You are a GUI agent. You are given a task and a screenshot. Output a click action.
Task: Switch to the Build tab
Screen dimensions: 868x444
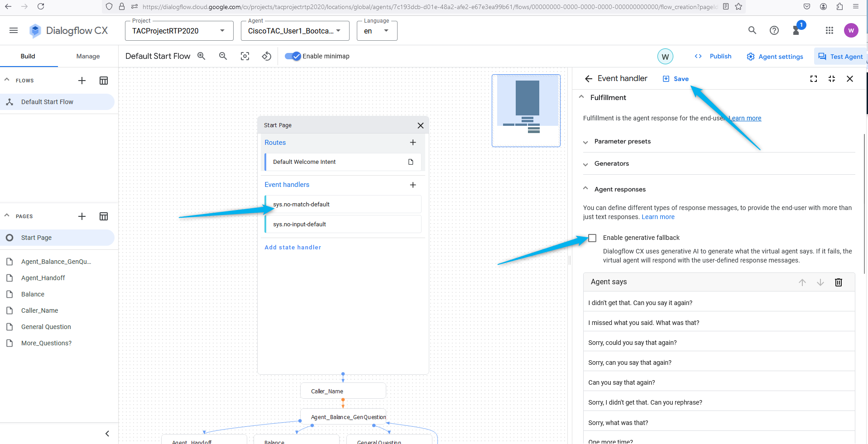(28, 56)
